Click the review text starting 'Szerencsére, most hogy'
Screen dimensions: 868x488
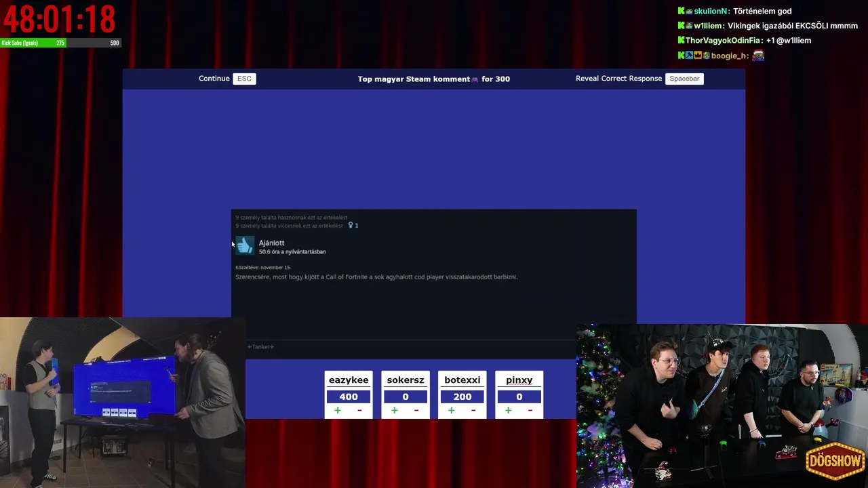coord(376,277)
